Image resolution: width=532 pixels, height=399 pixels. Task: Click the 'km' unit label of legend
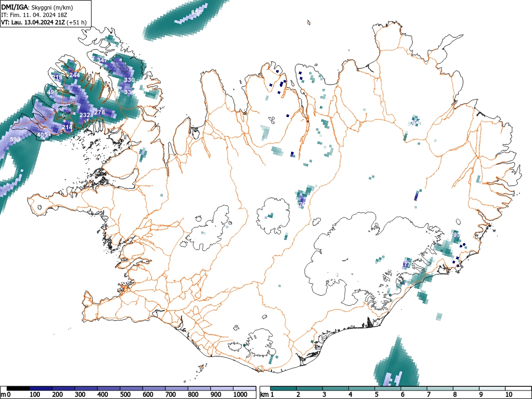coord(264,395)
